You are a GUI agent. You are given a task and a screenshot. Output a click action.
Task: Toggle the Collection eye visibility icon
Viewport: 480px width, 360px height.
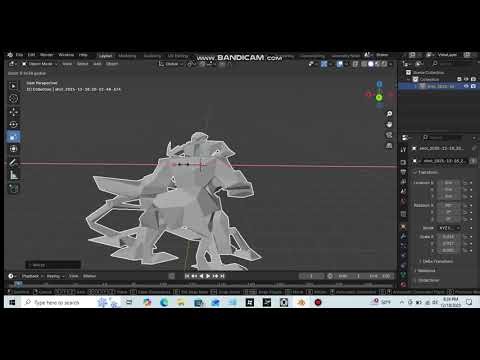pyautogui.click(x=466, y=79)
